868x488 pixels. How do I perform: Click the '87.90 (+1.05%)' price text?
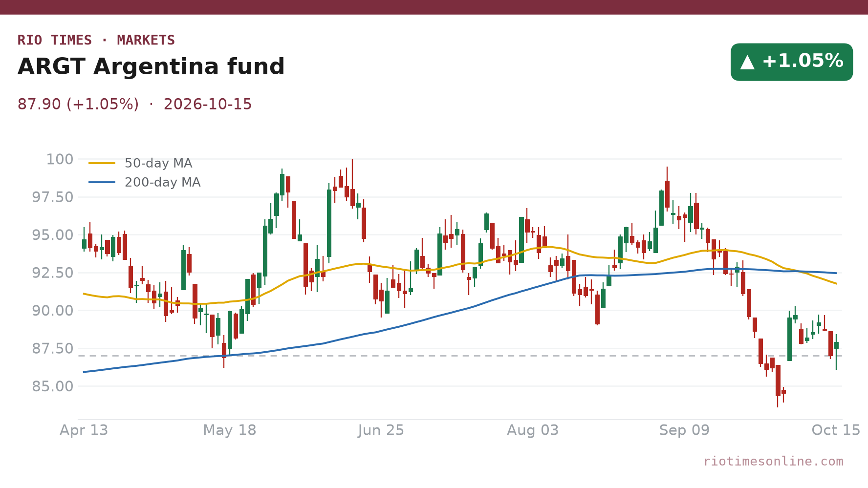[x=78, y=105]
